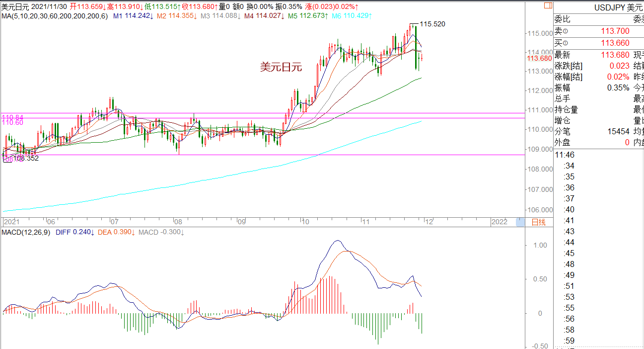Click the red 113.680 current price tag on axis

tap(540, 58)
